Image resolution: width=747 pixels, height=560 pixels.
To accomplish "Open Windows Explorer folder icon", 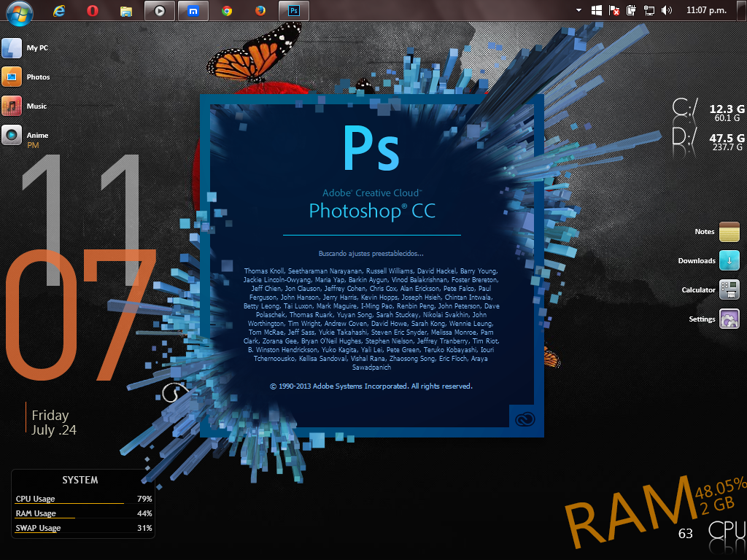I will tap(125, 11).
